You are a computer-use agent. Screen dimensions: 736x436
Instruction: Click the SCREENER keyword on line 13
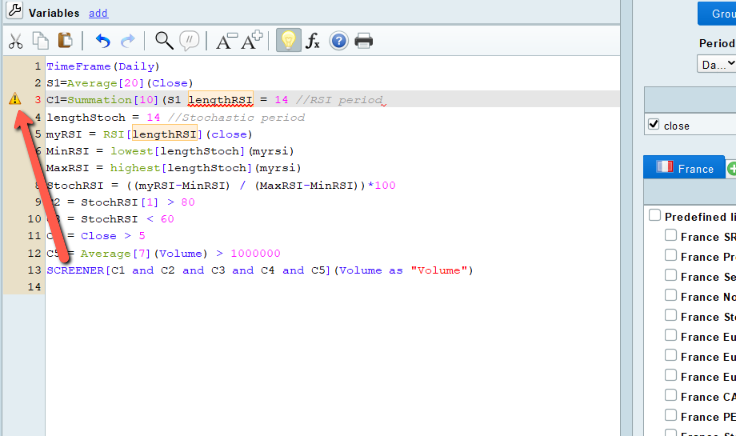click(x=75, y=270)
